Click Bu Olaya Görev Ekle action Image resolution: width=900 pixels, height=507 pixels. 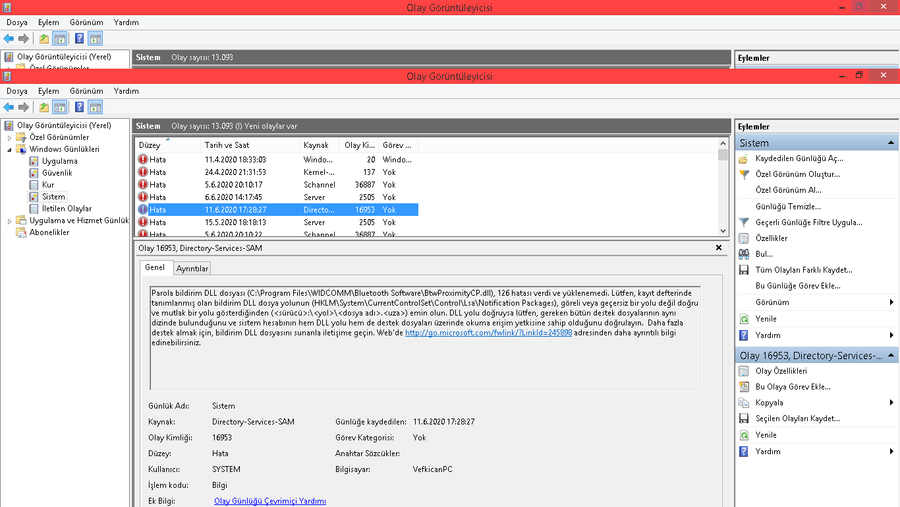coord(793,387)
